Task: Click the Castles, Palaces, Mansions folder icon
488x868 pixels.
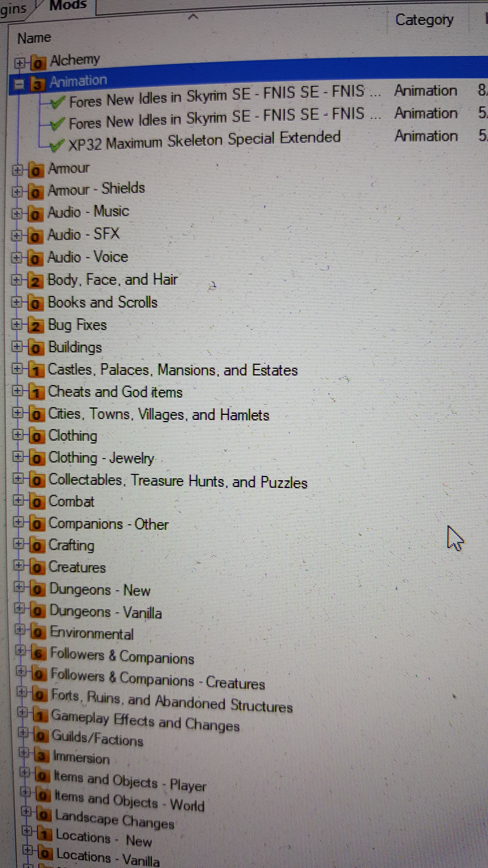Action: 36,371
